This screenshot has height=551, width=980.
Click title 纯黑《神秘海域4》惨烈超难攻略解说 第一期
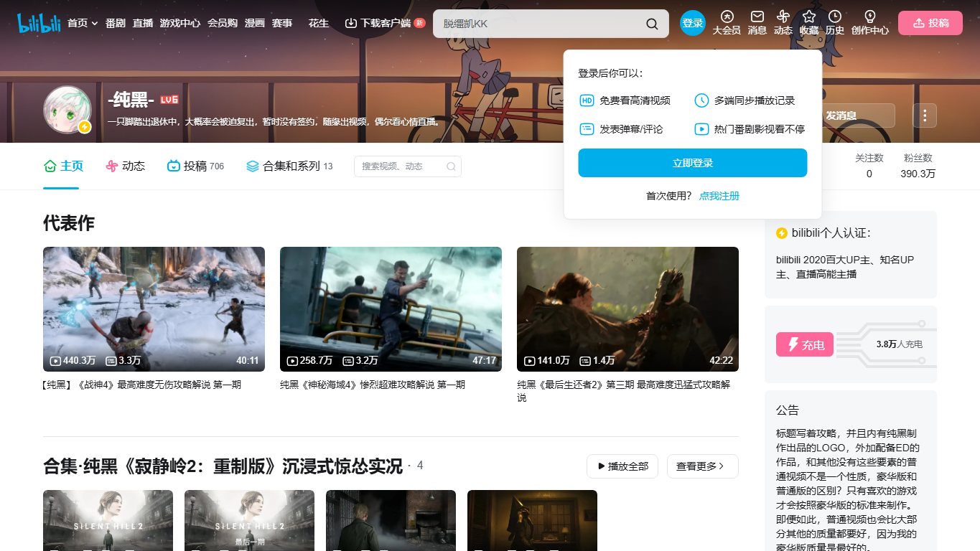click(x=373, y=385)
